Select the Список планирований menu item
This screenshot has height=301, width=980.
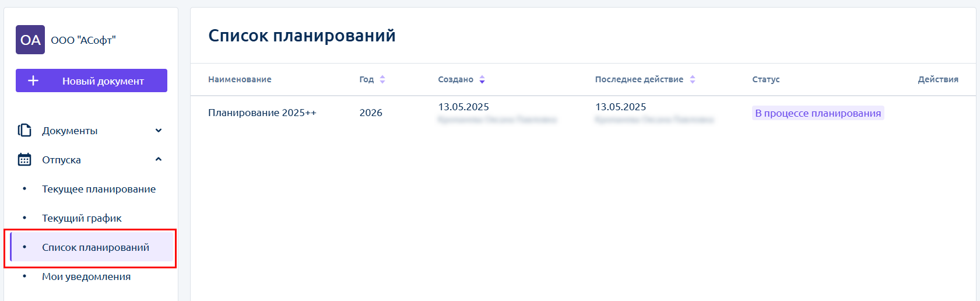[x=92, y=247]
